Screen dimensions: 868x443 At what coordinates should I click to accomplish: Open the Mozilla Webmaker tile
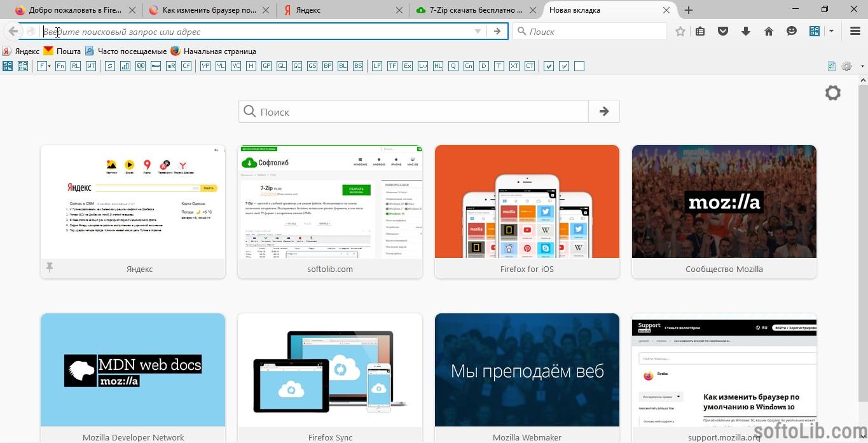pyautogui.click(x=527, y=378)
